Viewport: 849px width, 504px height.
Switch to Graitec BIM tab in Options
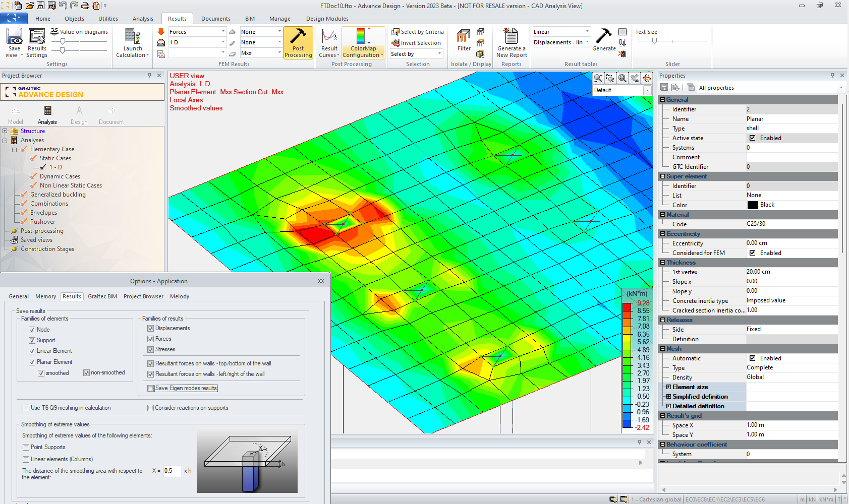point(102,296)
